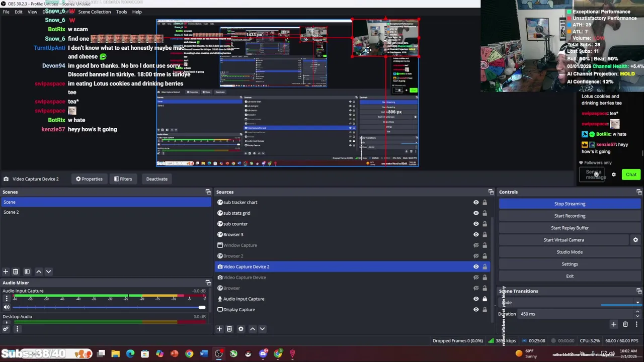Open the Help menu
Viewport: 644px width, 362px height.
(137, 12)
